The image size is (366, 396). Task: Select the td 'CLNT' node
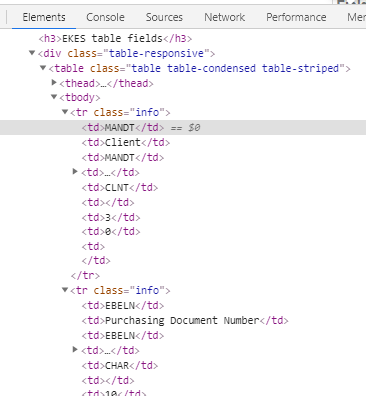pyautogui.click(x=120, y=187)
